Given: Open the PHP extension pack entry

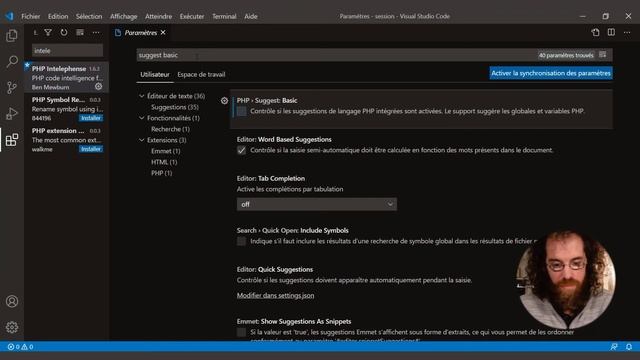Looking at the screenshot, I should click(67, 139).
